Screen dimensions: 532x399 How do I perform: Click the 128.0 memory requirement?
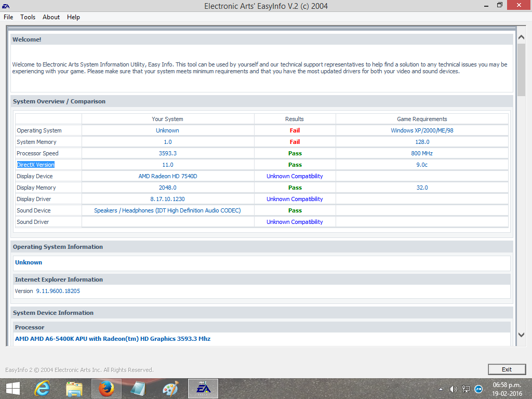point(422,142)
